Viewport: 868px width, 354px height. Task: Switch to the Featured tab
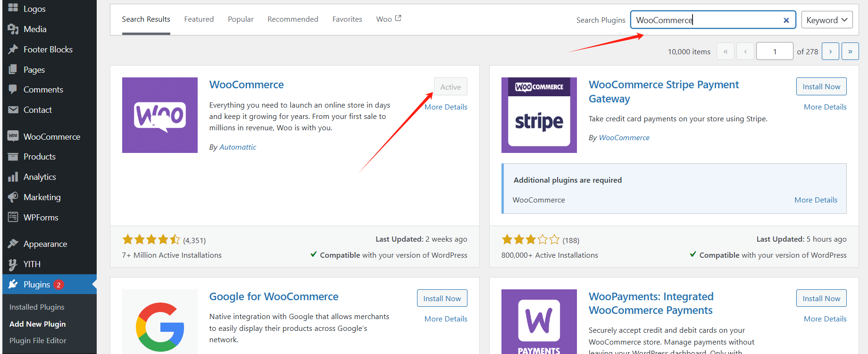[x=199, y=19]
